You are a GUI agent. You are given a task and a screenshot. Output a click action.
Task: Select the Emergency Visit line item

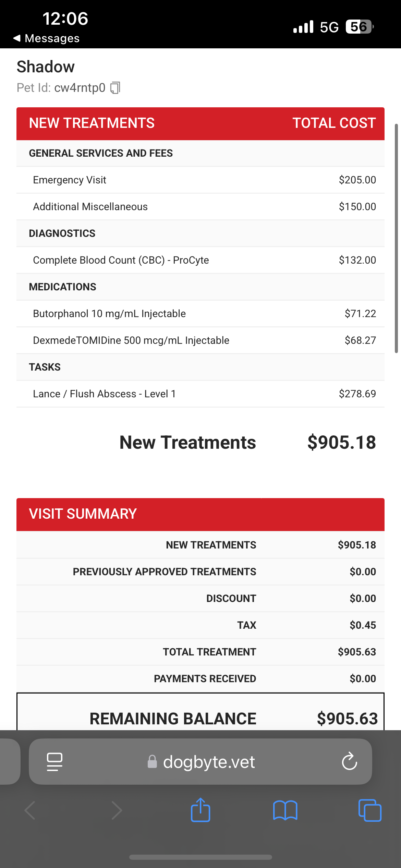[x=200, y=180]
